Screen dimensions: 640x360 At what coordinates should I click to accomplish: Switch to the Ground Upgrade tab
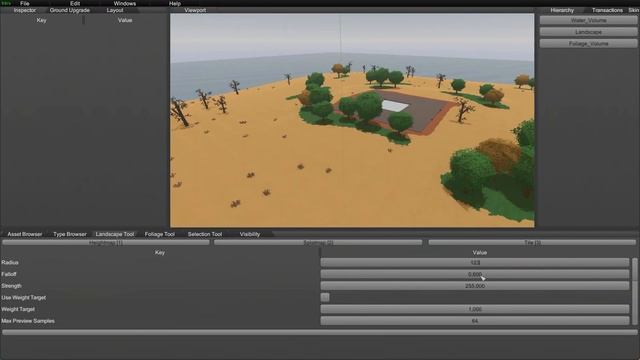click(x=69, y=10)
